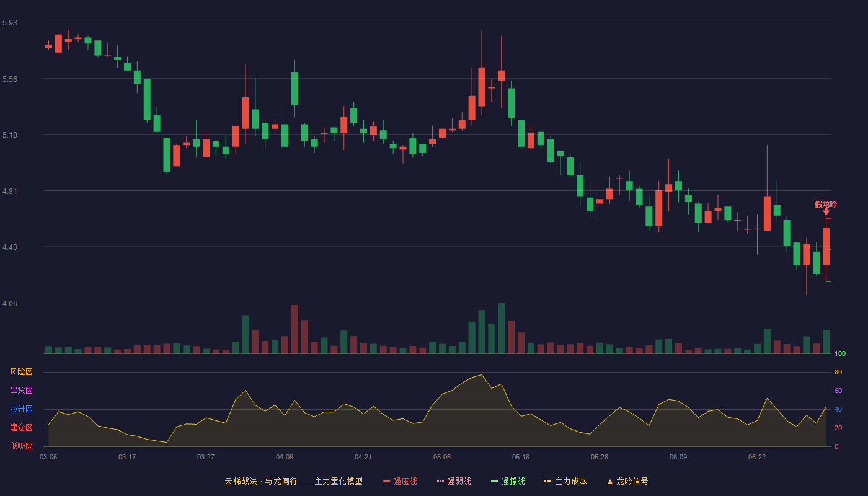The image size is (868, 496).
Task: Click the 5.93 price axis label
Action: [10, 23]
